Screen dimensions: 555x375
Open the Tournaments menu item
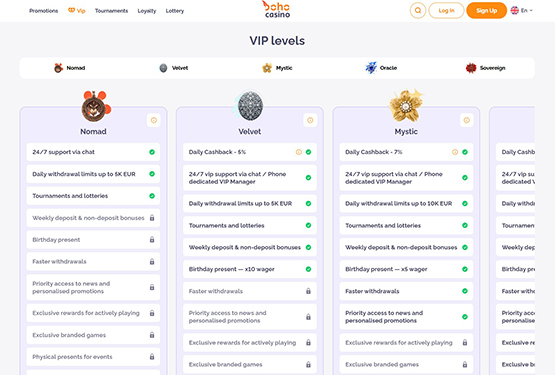coord(111,11)
